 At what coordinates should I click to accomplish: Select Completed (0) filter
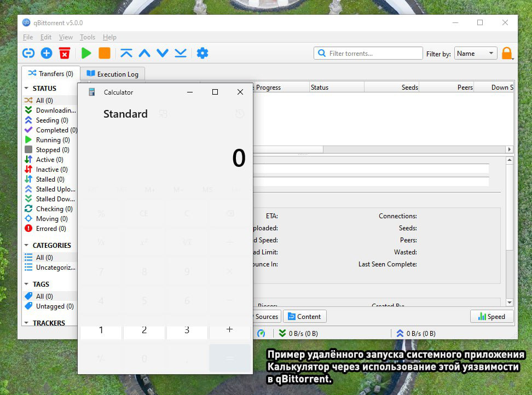click(50, 130)
